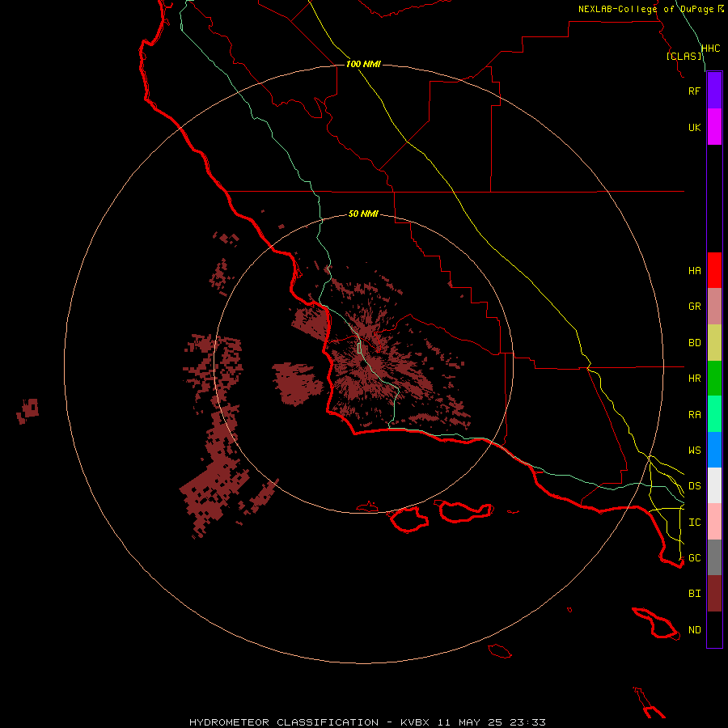The width and height of the screenshot is (728, 728).
Task: Click the 'GR' legend label
Action: click(695, 307)
